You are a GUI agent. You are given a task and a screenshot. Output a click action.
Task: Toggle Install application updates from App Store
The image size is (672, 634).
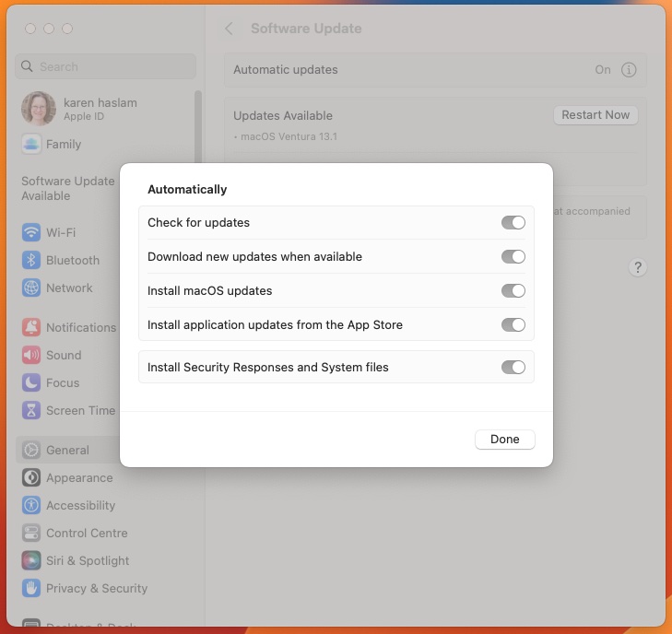coord(513,324)
